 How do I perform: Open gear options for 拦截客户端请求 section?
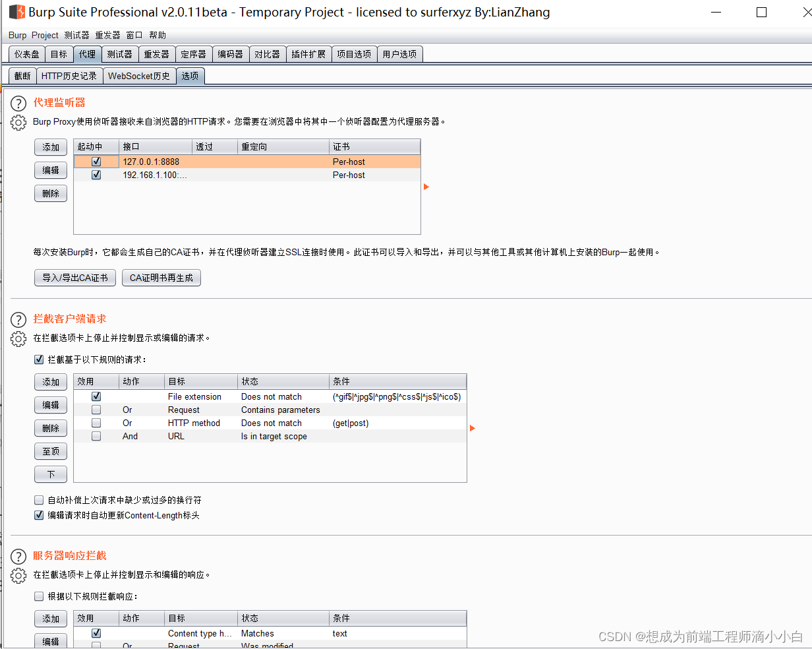pyautogui.click(x=18, y=339)
